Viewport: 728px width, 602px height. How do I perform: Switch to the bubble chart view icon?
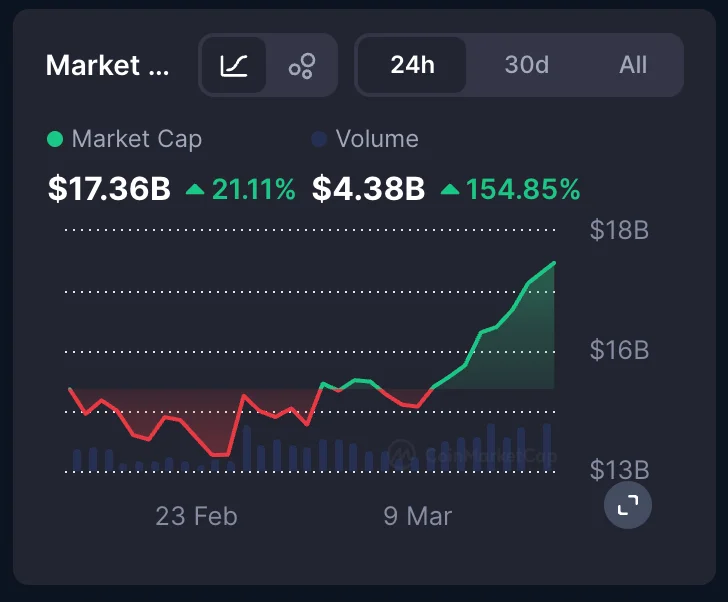point(301,66)
